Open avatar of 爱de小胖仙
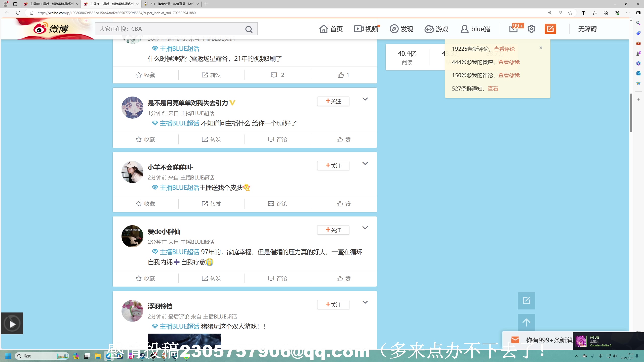Viewport: 644px width, 362px height. coord(132,236)
